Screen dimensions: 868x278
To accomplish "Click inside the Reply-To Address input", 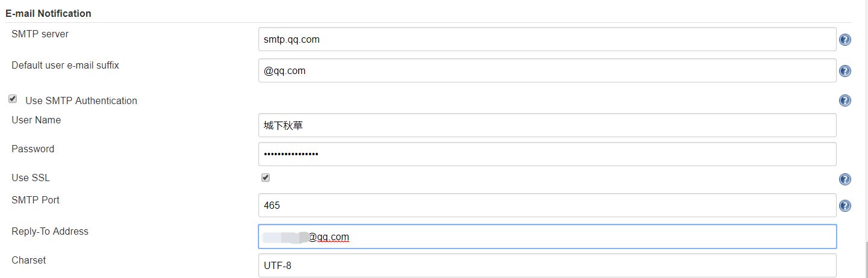I will [x=547, y=236].
